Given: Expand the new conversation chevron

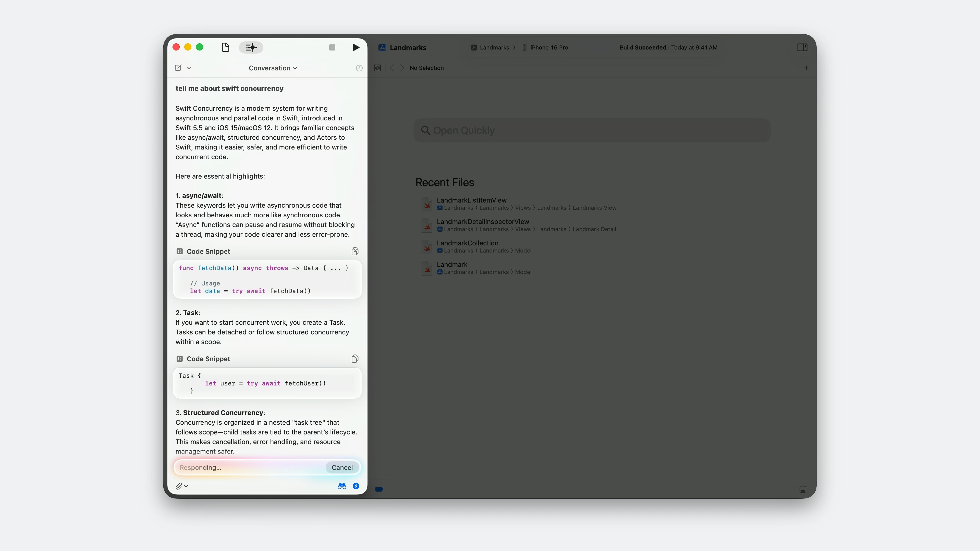Looking at the screenshot, I should (189, 68).
